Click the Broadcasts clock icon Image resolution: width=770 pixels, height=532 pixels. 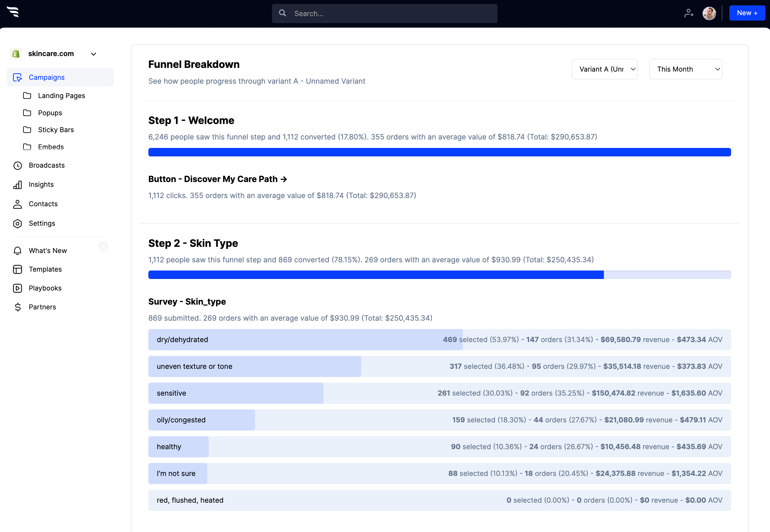pyautogui.click(x=17, y=166)
